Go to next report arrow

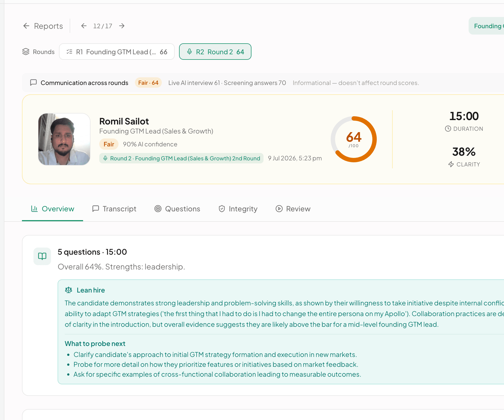point(122,26)
